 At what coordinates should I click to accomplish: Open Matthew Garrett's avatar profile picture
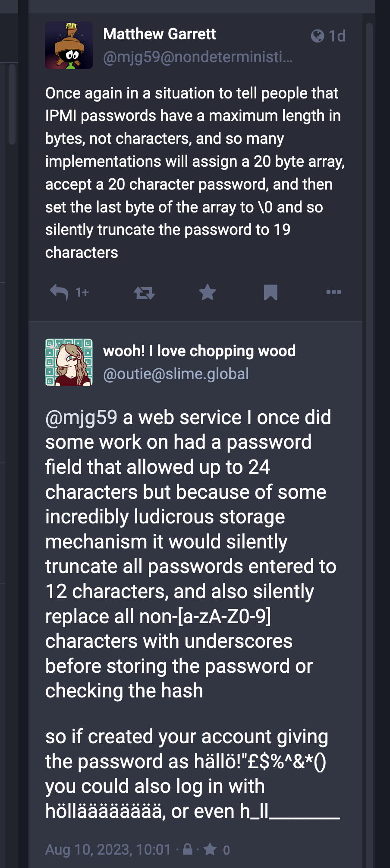(x=69, y=45)
